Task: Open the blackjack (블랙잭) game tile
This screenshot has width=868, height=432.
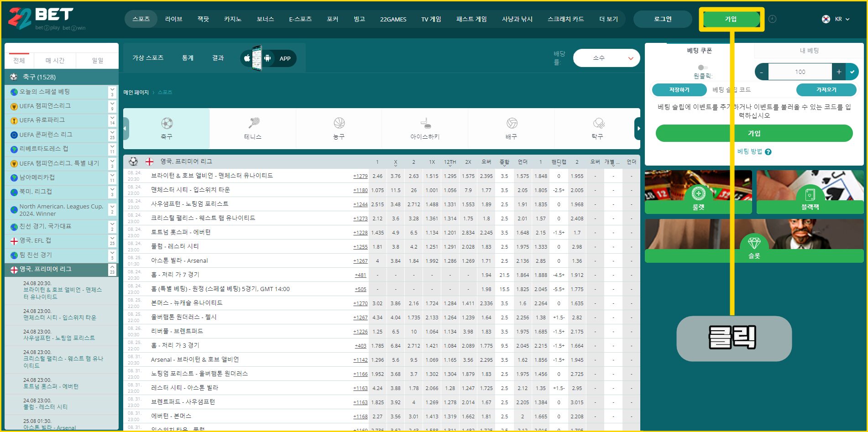Action: 810,192
